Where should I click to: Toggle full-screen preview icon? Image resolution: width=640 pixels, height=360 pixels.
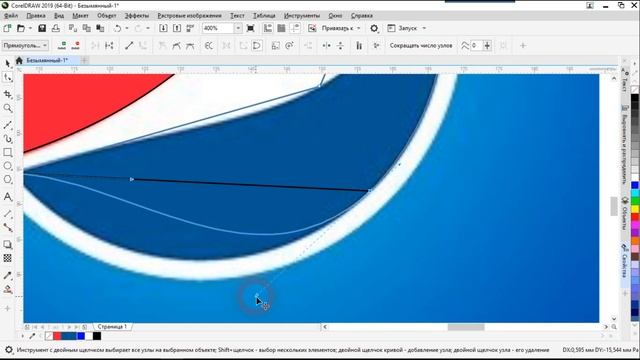(250, 28)
